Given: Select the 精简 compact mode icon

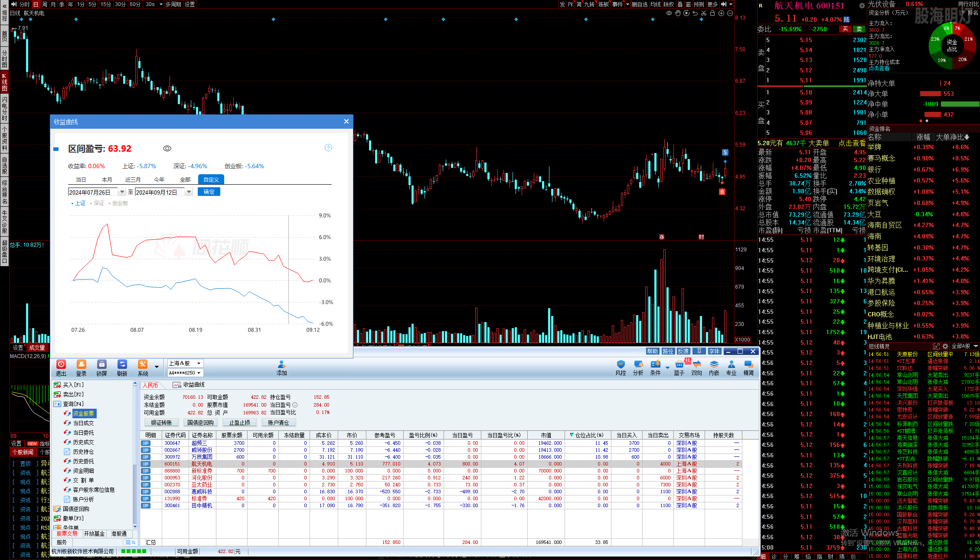Looking at the screenshot, I should coord(749,368).
